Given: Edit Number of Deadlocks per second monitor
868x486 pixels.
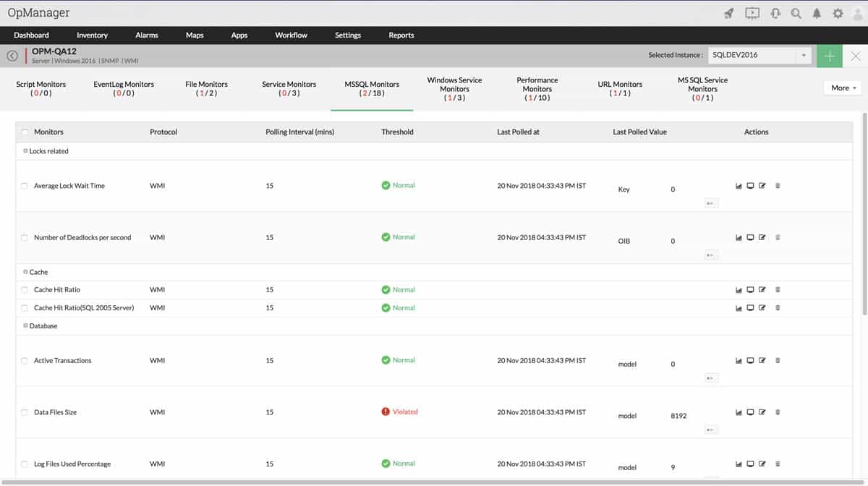Looking at the screenshot, I should [762, 237].
